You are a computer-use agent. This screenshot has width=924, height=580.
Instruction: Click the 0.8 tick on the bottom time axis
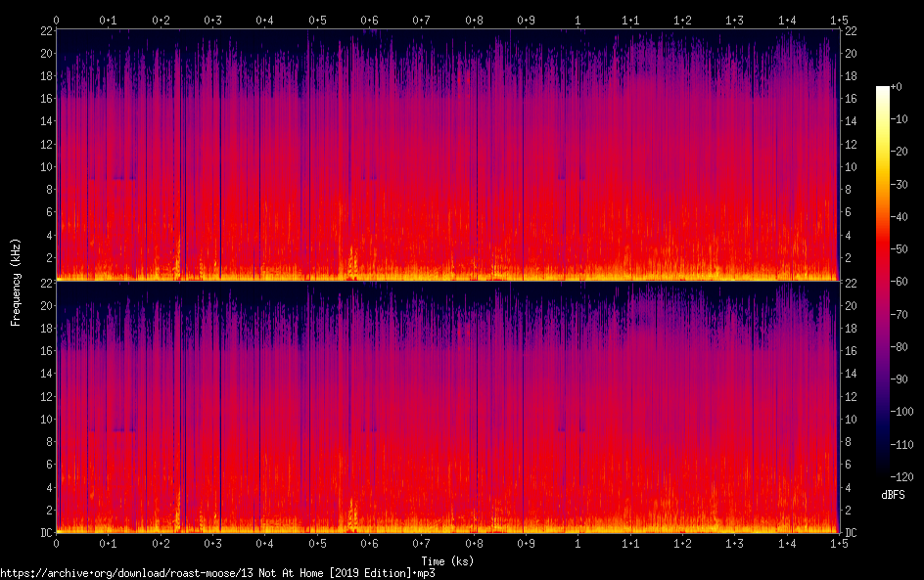tap(474, 543)
